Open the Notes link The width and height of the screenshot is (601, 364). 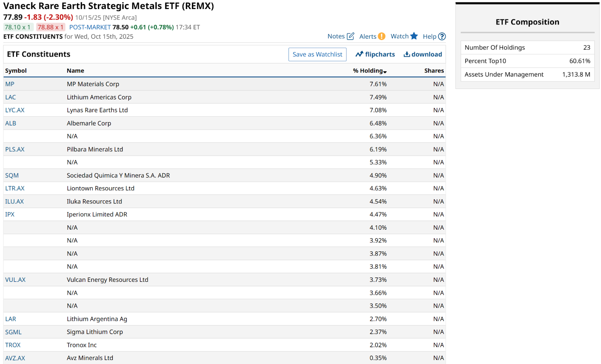(336, 36)
